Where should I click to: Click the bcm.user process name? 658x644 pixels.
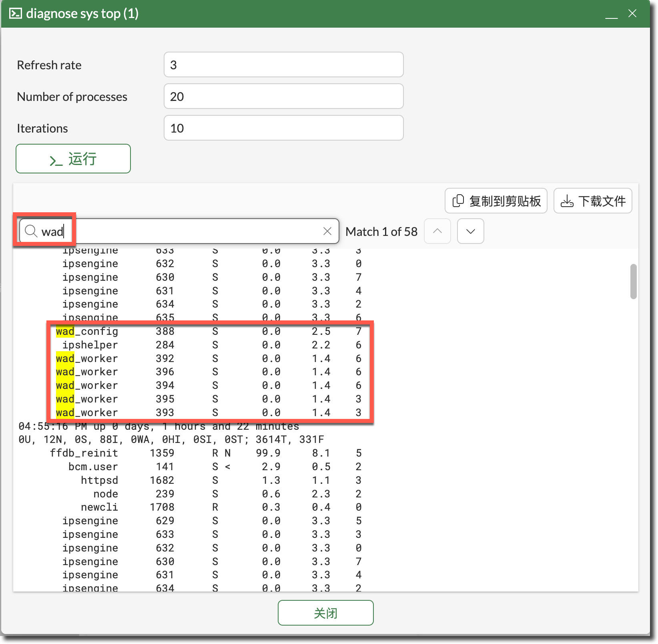93,467
